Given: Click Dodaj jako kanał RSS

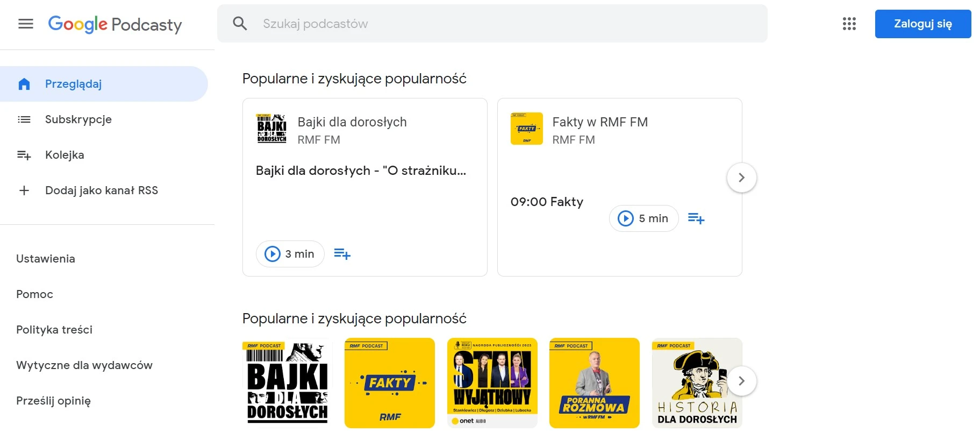Looking at the screenshot, I should tap(101, 190).
